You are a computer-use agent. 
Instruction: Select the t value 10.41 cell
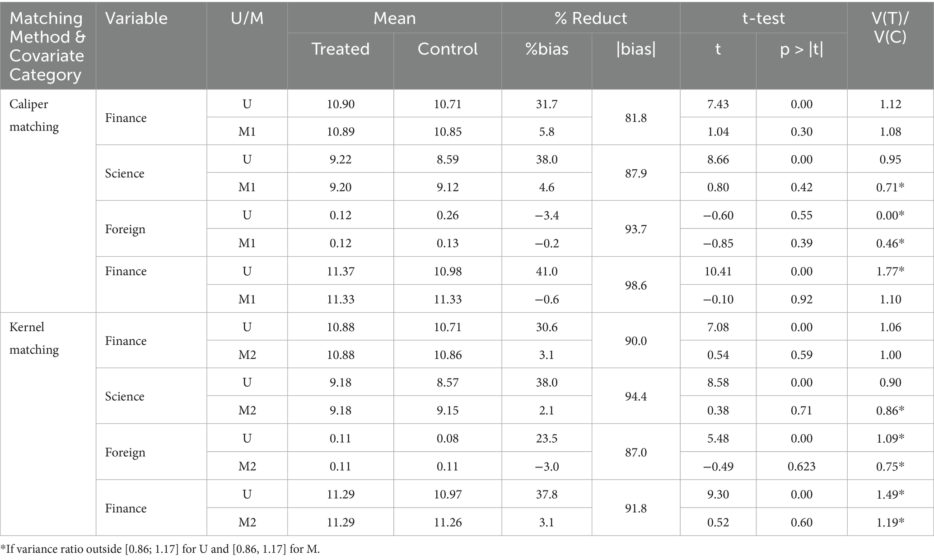(718, 271)
